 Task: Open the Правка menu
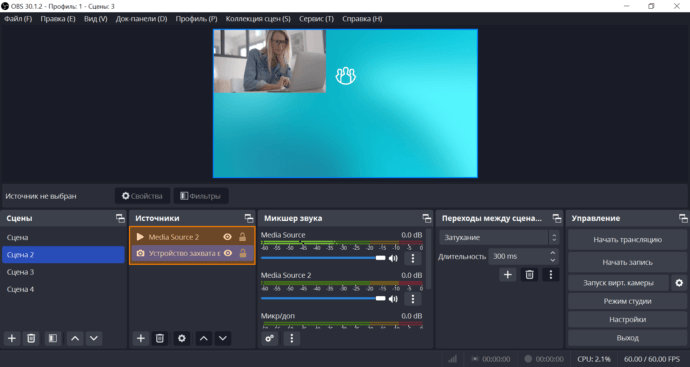(58, 19)
